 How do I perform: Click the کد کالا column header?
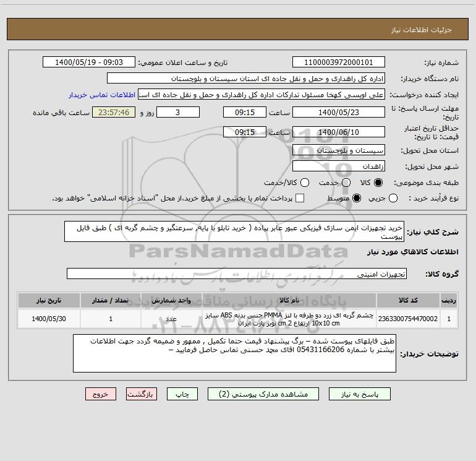[x=408, y=300]
